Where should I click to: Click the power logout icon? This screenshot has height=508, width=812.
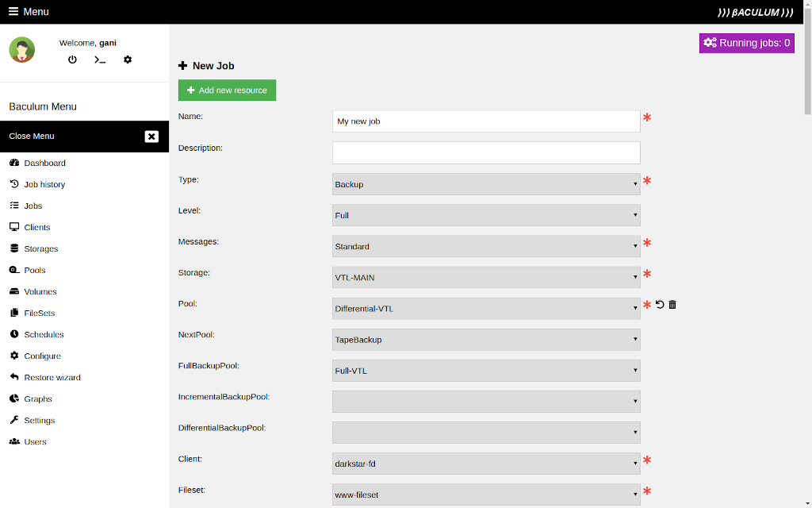click(72, 60)
